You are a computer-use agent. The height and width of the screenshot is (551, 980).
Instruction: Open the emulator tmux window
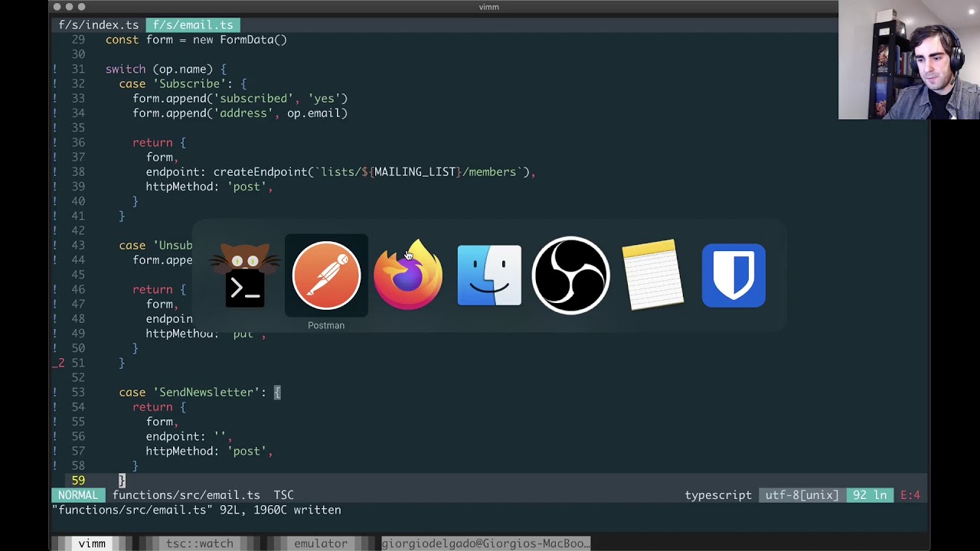point(321,543)
